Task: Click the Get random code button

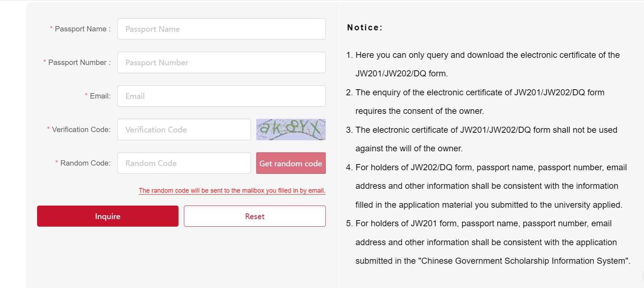Action: [x=291, y=163]
